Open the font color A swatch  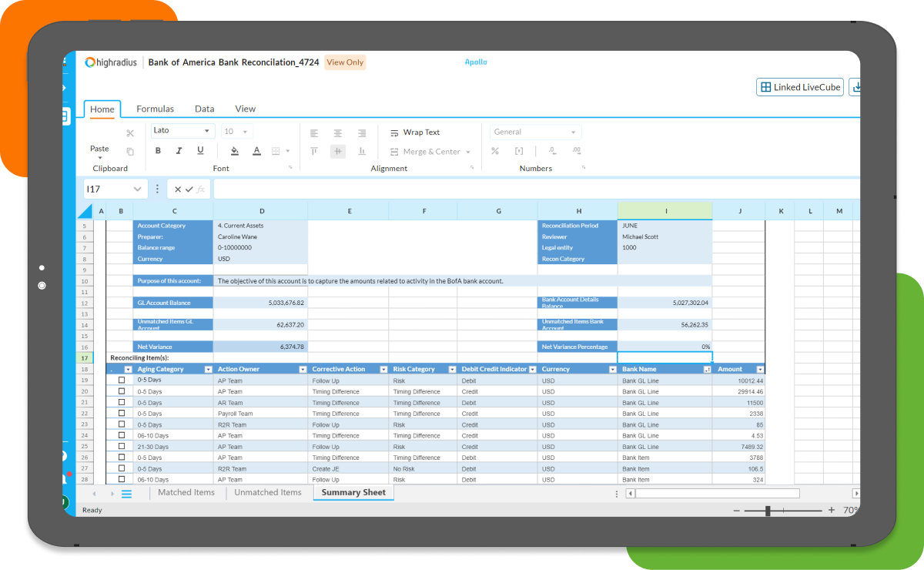(256, 151)
